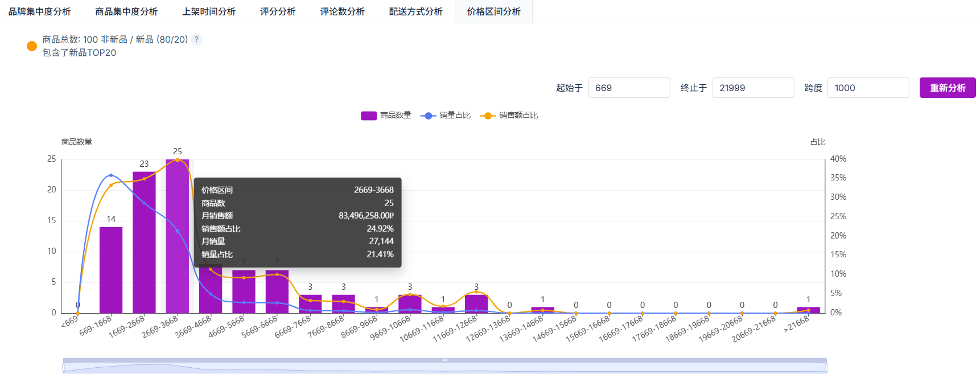Click the 跨度 input field
Viewport: 980px width, 382px height.
click(x=868, y=88)
